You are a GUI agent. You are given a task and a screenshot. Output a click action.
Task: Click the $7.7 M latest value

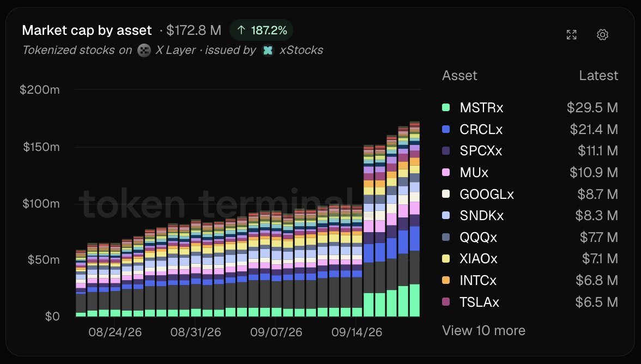pyautogui.click(x=599, y=237)
